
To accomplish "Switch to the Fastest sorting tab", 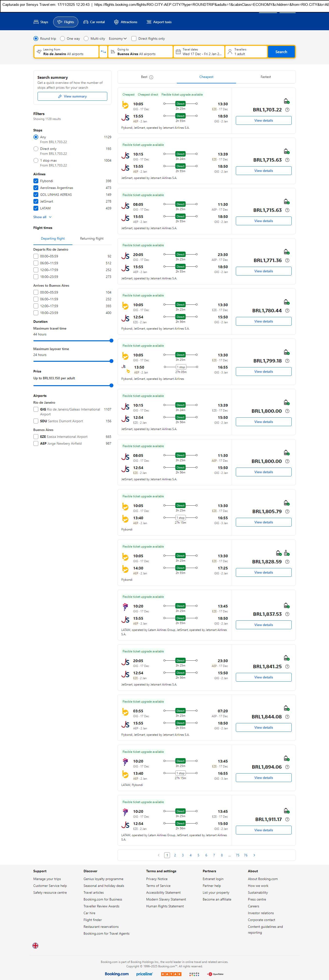I will point(265,77).
